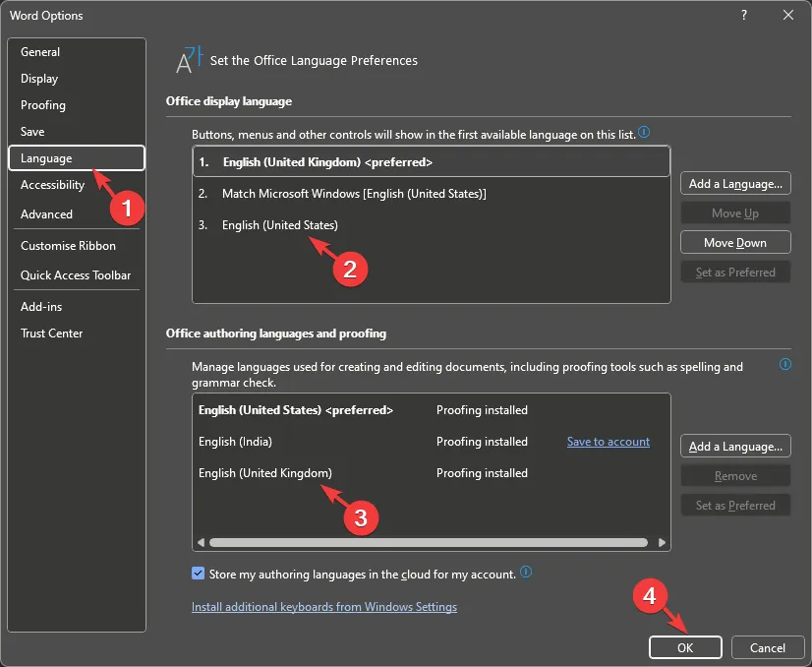Open Trust Center settings

76,333
